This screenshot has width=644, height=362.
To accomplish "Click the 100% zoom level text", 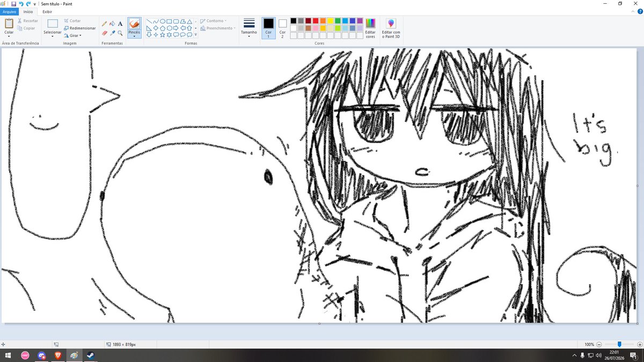I will [589, 344].
